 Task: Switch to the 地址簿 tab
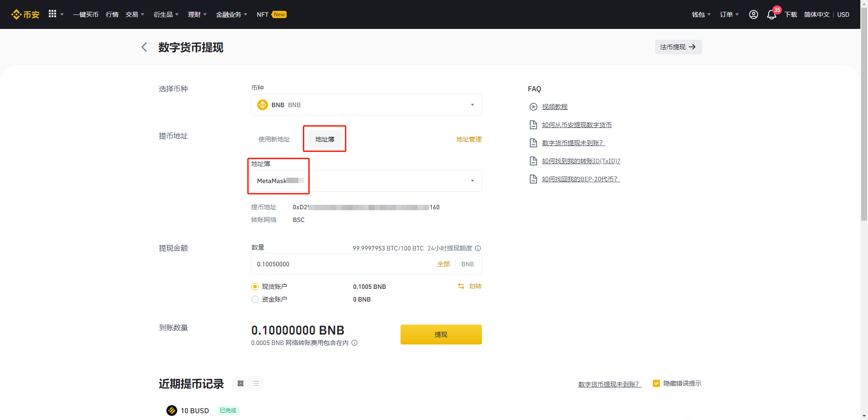[325, 139]
